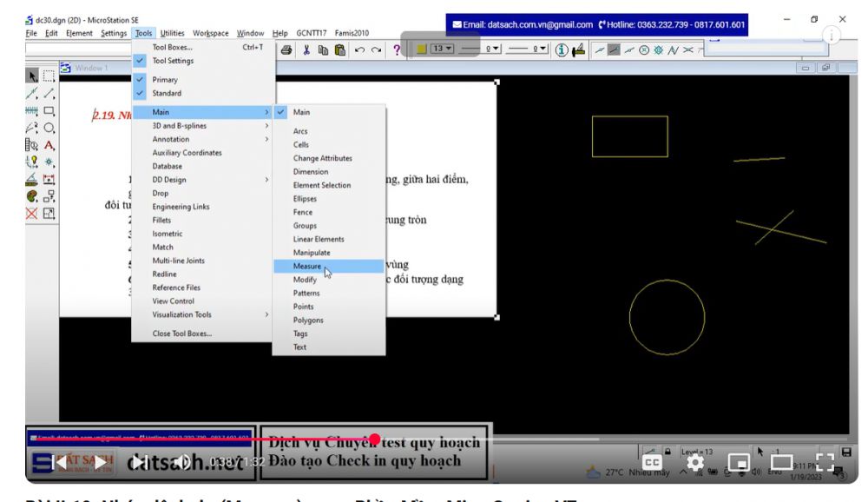The image size is (868, 502).
Task: Toggle the Standard toolbox checkmark
Action: (167, 93)
